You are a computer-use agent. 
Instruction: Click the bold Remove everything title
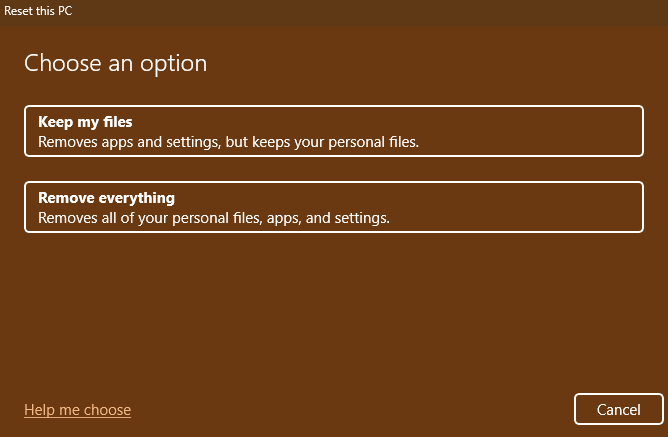pos(106,198)
